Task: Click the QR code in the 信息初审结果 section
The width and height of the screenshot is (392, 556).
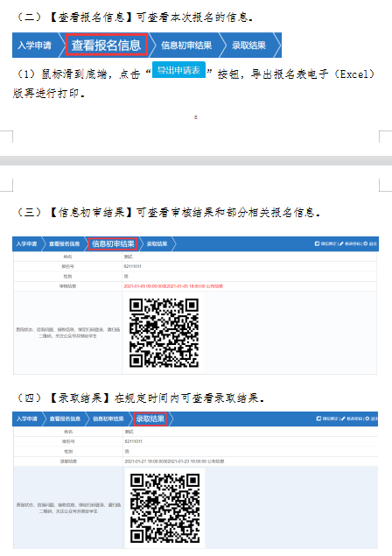Action: [164, 333]
